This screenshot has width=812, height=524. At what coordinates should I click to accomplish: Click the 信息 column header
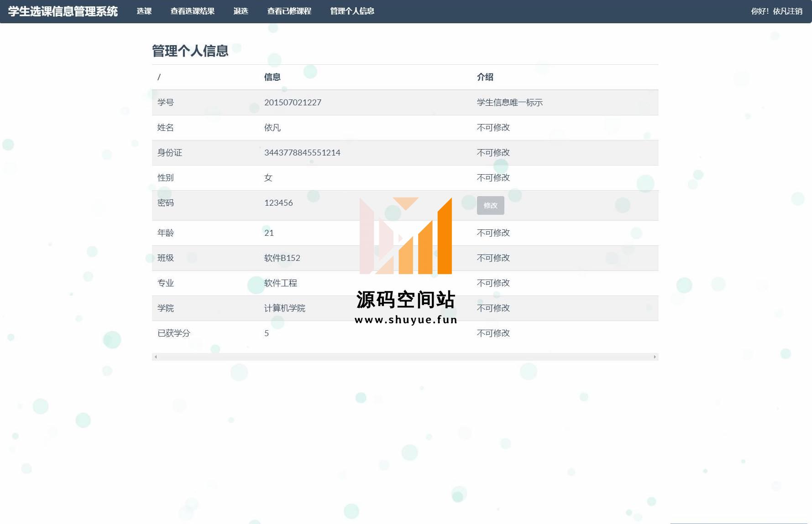[272, 77]
